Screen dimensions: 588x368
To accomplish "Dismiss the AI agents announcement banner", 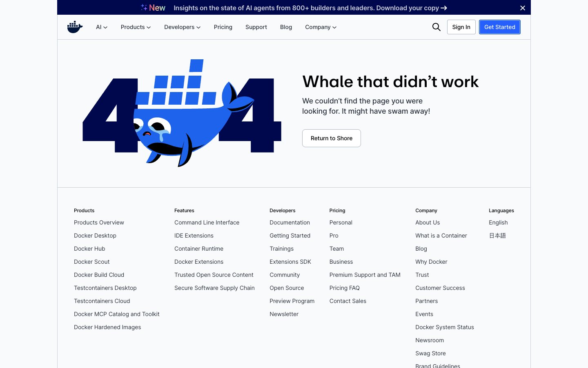I will coord(523,7).
